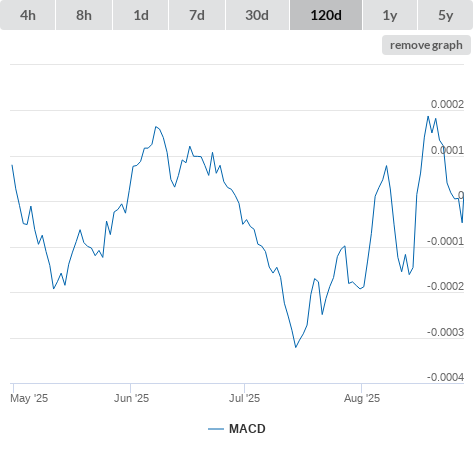This screenshot has width=474, height=455.
Task: Toggle the MACD legend entry
Action: click(247, 429)
